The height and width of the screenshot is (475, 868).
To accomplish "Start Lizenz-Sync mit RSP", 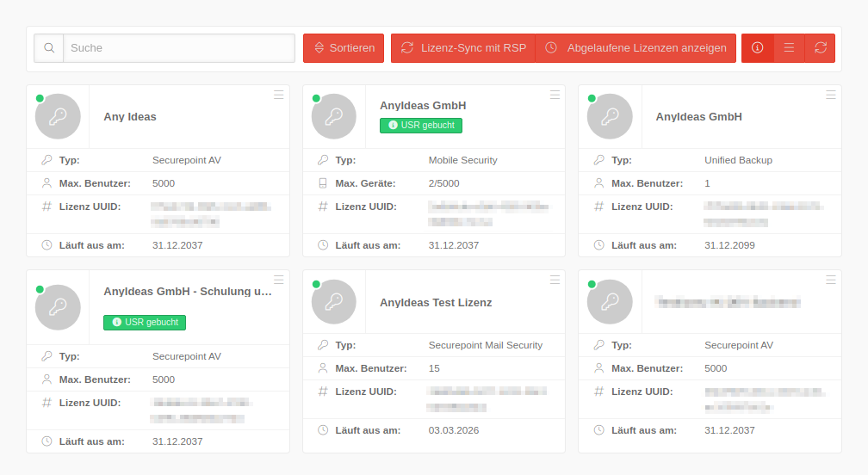I will pyautogui.click(x=463, y=48).
